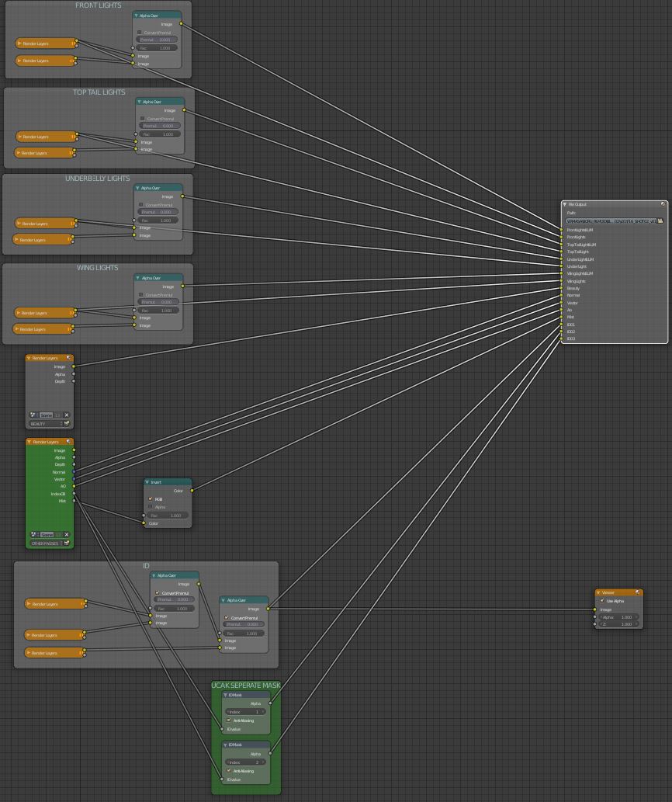Enable ConvertPremul in TOP TAIL LIGHTS Alpha Over
Screen dimensions: 672x802
click(x=142, y=119)
